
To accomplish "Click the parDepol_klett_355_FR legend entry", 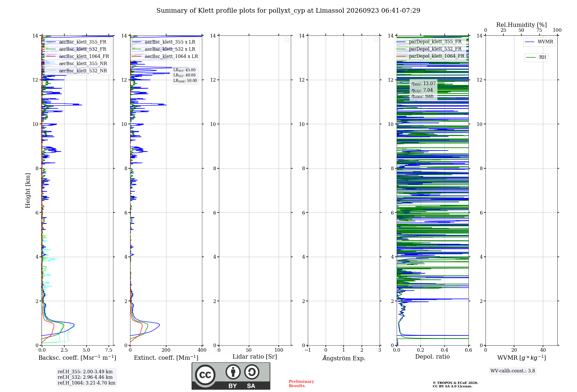I will pyautogui.click(x=429, y=42).
